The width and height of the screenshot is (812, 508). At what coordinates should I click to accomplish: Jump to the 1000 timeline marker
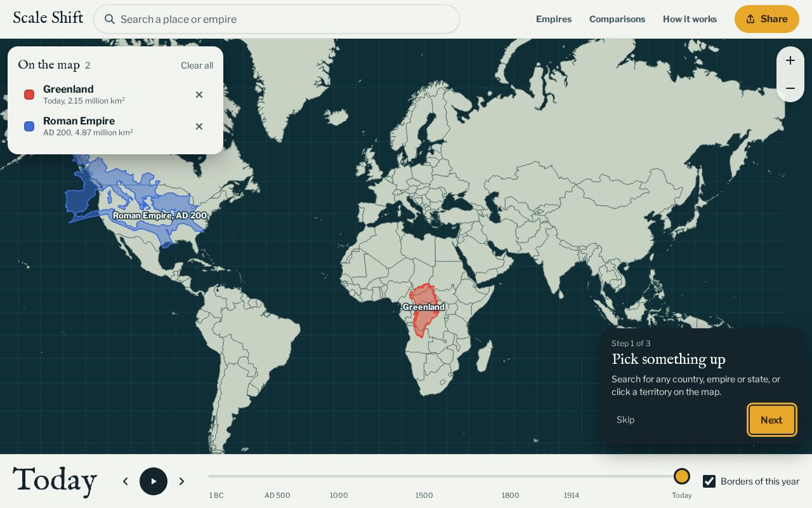(339, 495)
